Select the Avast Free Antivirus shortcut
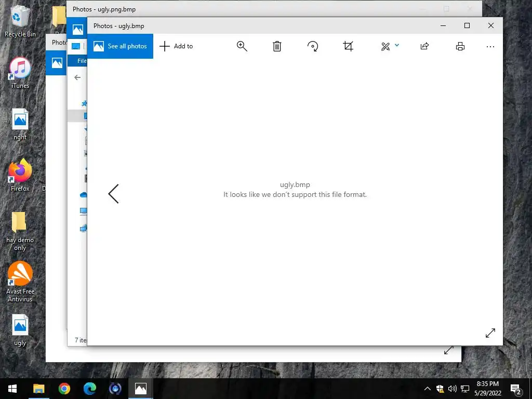532x399 pixels. [20, 282]
